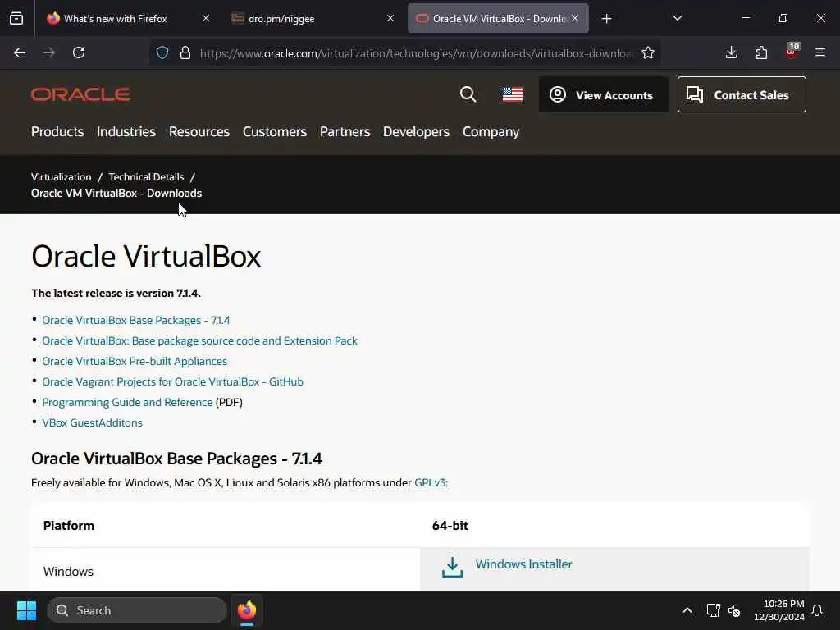Change country via US flag icon
The image size is (840, 630).
(x=512, y=94)
